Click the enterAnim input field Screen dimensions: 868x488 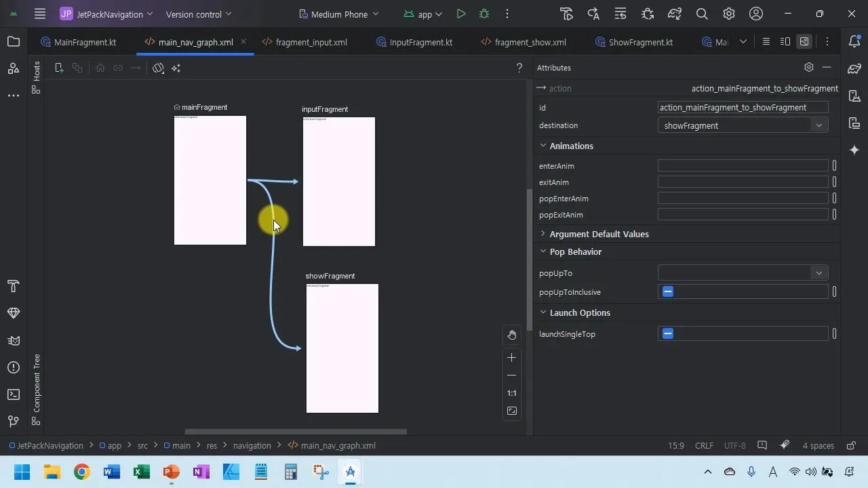(743, 166)
